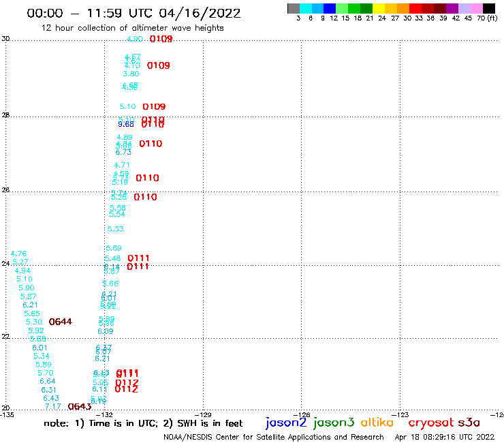Select the 5.27 wave height value
504x443 pixels.
[20, 262]
